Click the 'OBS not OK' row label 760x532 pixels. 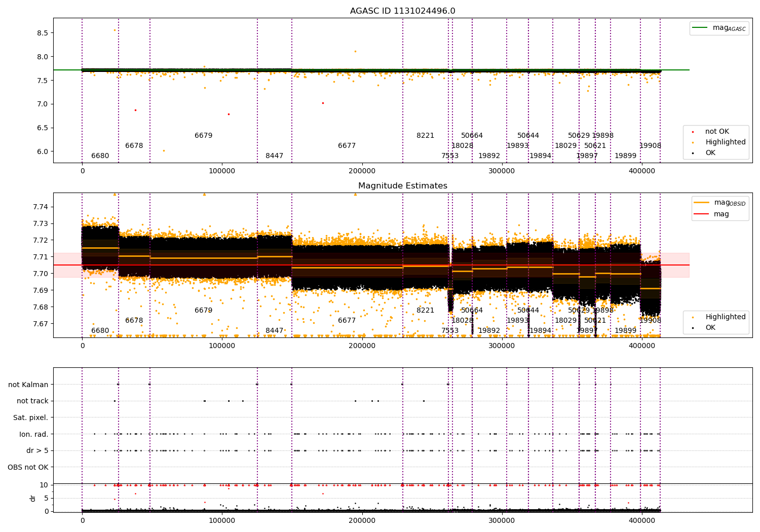[28, 467]
